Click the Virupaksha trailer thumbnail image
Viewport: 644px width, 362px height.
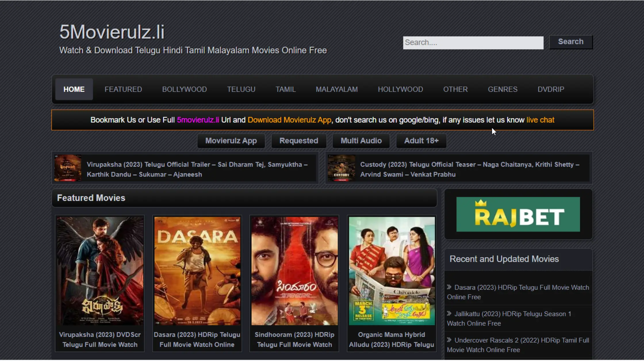[68, 168]
